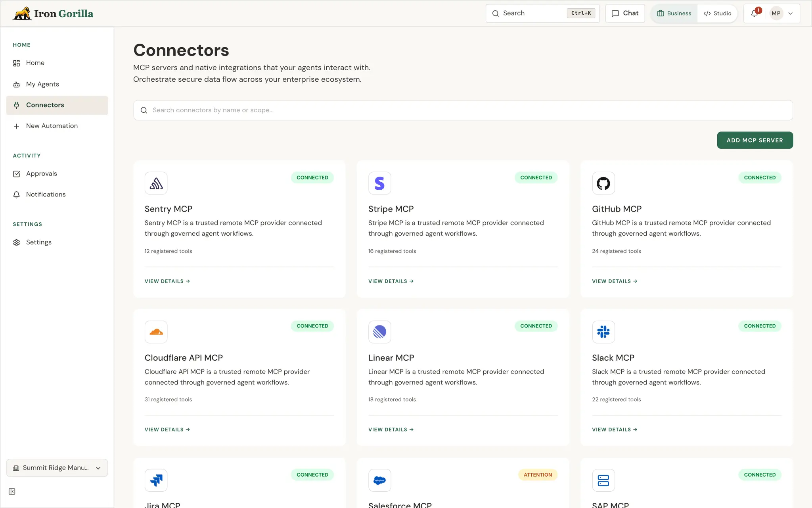The image size is (812, 508).
Task: View details for Sentry MCP
Action: [x=167, y=281]
